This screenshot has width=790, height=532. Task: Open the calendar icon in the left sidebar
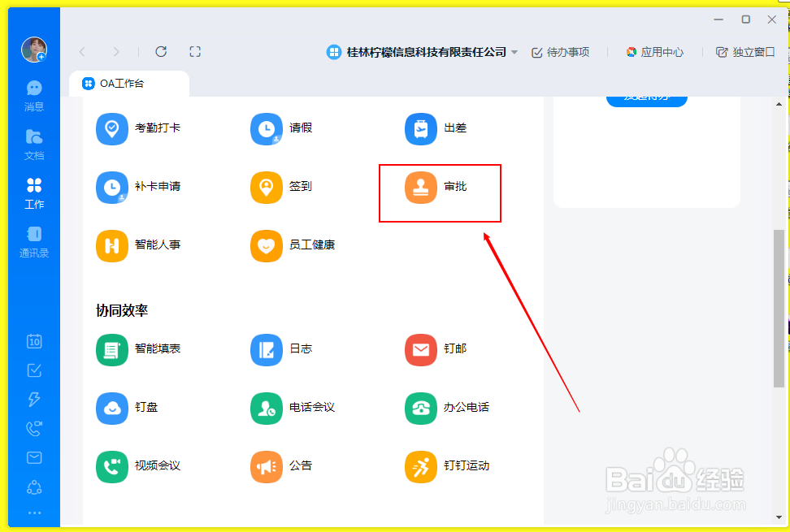(34, 341)
